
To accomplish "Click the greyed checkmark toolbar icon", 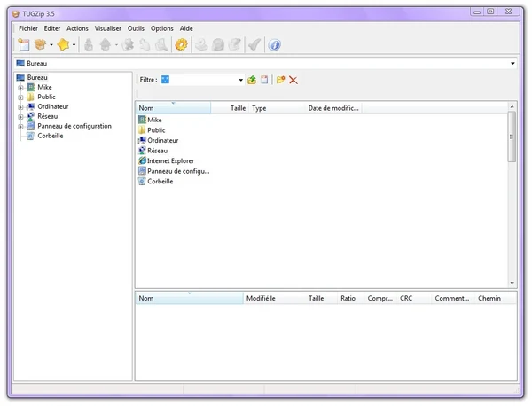I will pos(254,45).
